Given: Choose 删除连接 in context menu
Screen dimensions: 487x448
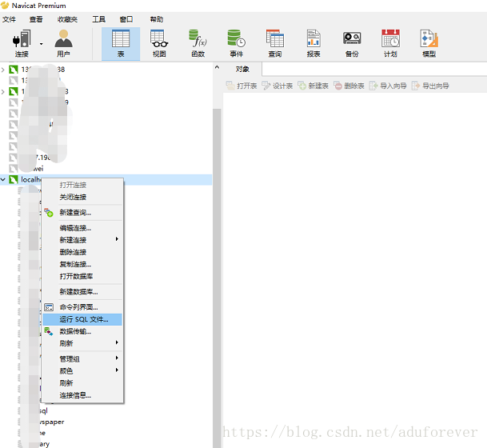Looking at the screenshot, I should coord(82,252).
